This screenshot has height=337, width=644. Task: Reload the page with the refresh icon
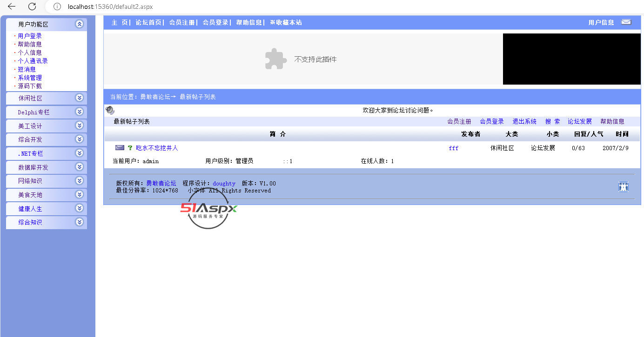32,7
